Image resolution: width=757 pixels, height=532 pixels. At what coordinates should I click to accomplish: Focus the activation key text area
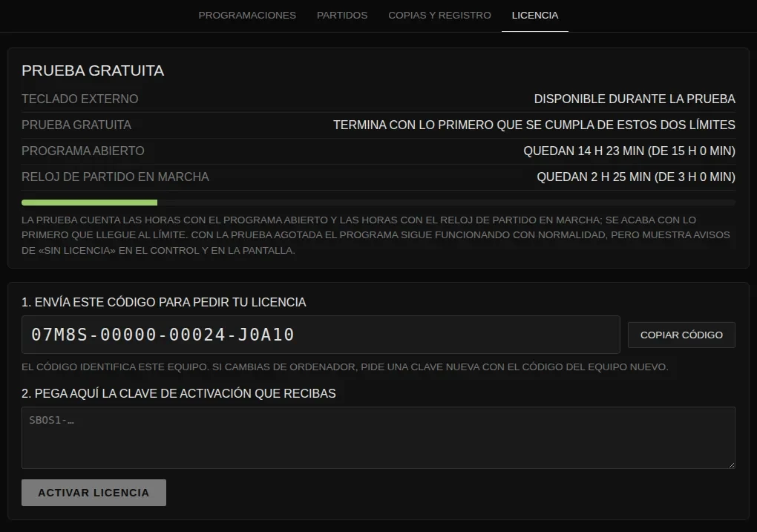point(378,437)
